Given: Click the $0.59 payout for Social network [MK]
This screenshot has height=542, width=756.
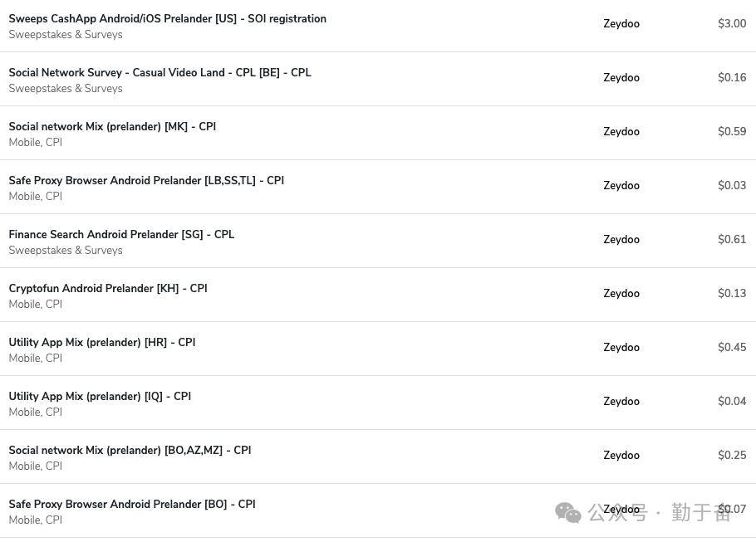Looking at the screenshot, I should [x=732, y=131].
